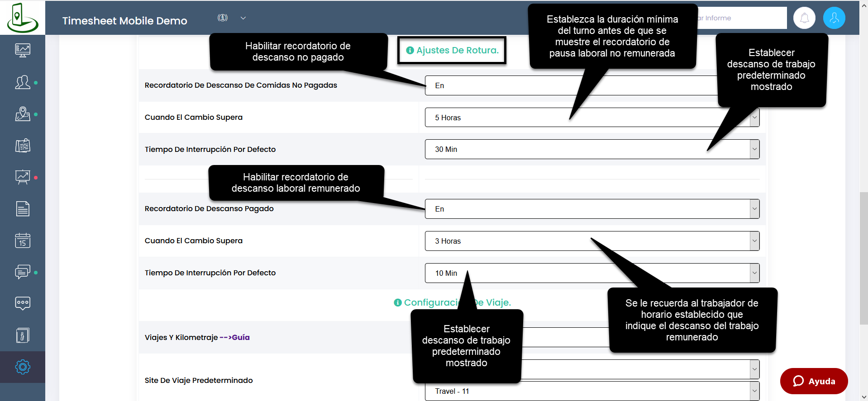The image size is (868, 401).
Task: Open the dashboard monitor icon in sidebar
Action: click(x=23, y=50)
